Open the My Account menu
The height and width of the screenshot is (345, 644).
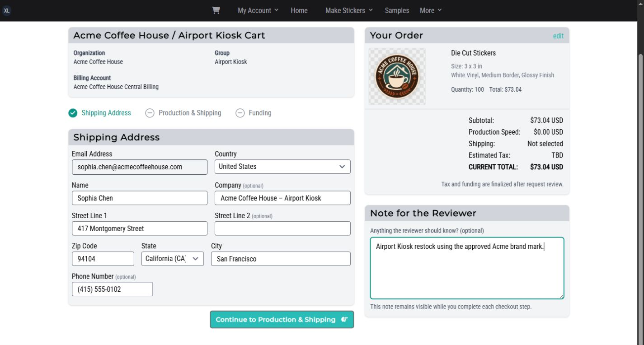[258, 10]
